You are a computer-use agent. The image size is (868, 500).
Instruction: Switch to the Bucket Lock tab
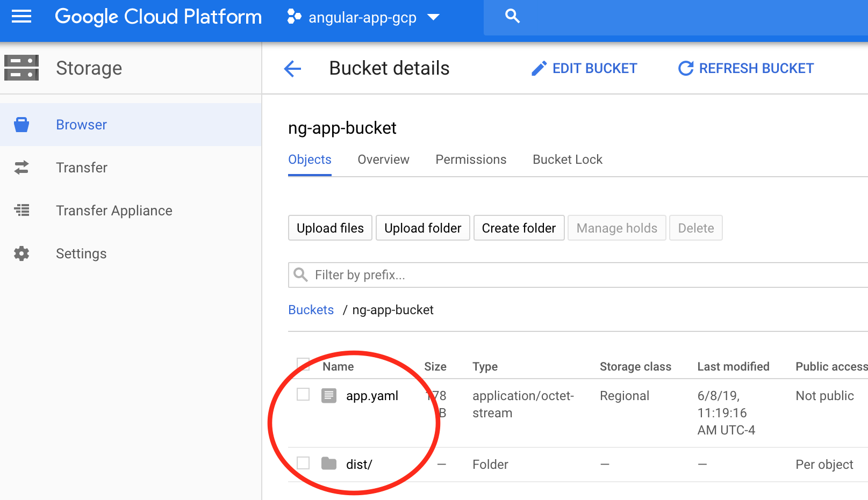(x=567, y=160)
